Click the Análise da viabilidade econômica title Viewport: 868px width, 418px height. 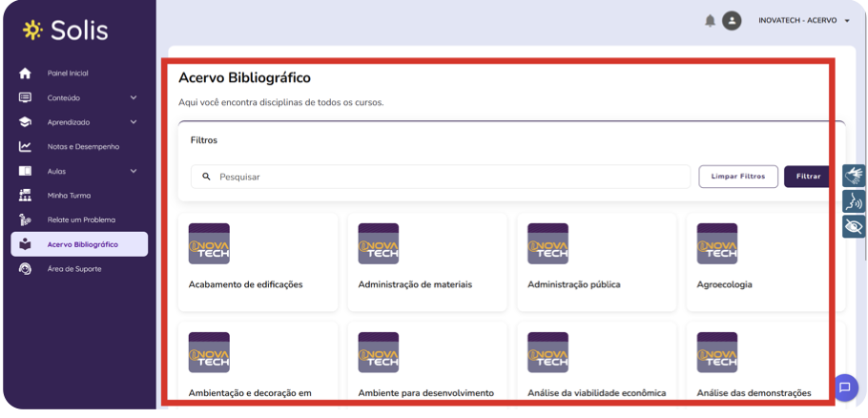tap(597, 393)
